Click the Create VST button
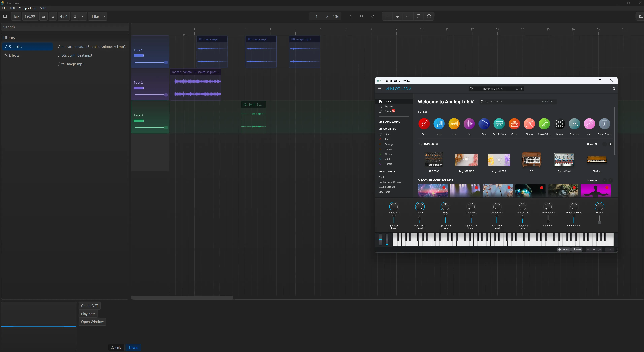 (x=90, y=306)
